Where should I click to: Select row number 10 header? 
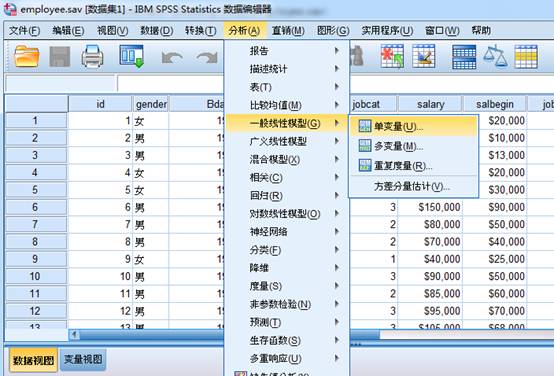35,276
